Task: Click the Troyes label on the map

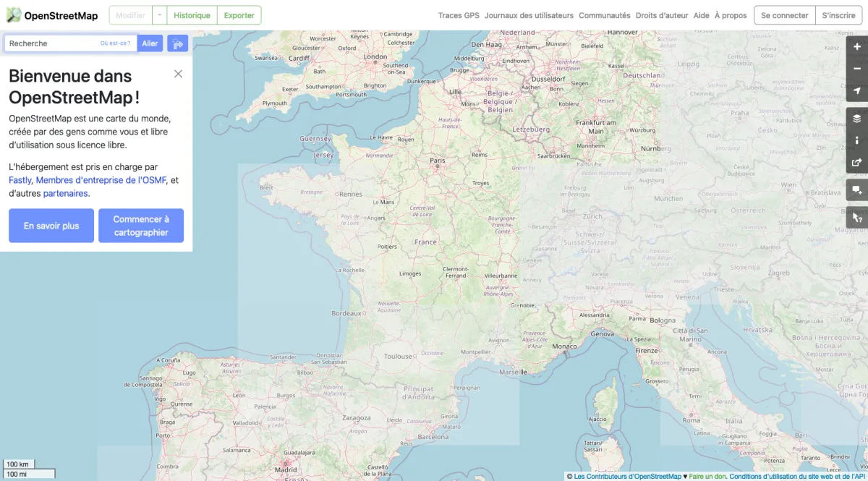Action: pos(481,183)
